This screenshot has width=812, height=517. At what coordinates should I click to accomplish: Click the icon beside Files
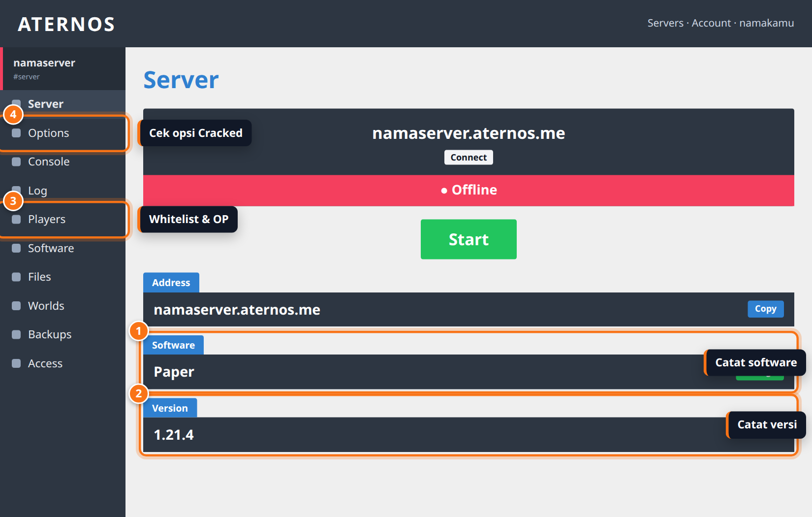[16, 277]
